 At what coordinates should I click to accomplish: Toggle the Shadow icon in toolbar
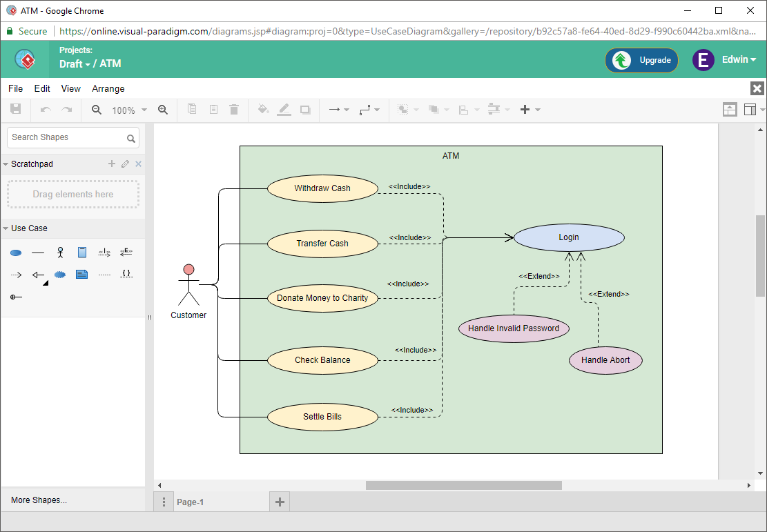(x=305, y=110)
